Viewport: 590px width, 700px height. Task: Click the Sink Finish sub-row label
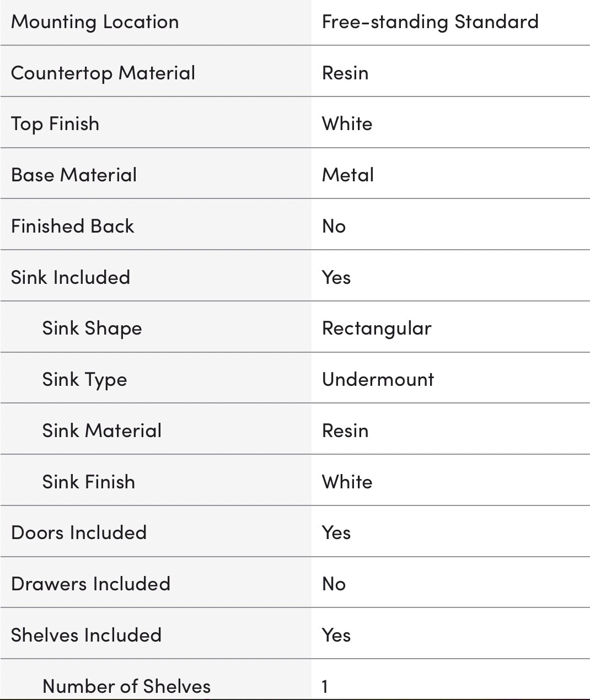click(89, 482)
